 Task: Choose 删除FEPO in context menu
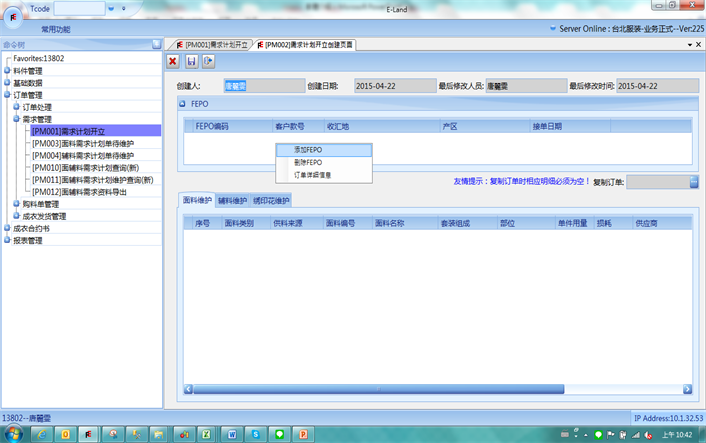coord(308,162)
